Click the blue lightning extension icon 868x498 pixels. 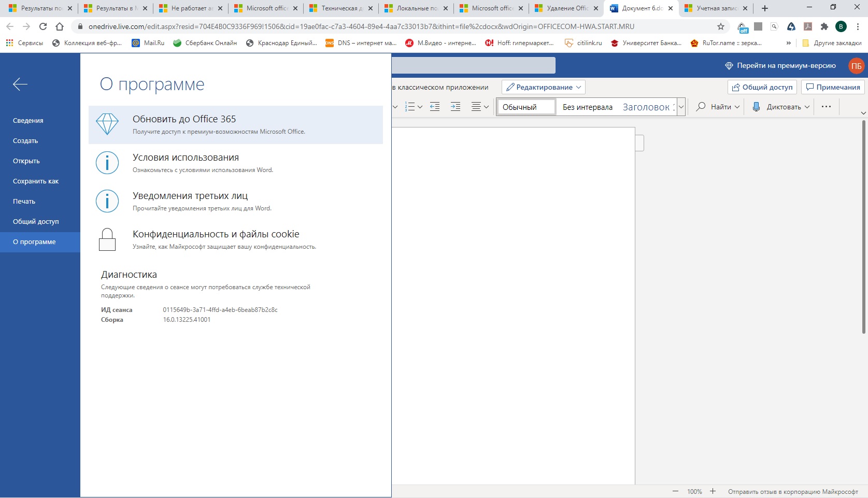pyautogui.click(x=791, y=26)
